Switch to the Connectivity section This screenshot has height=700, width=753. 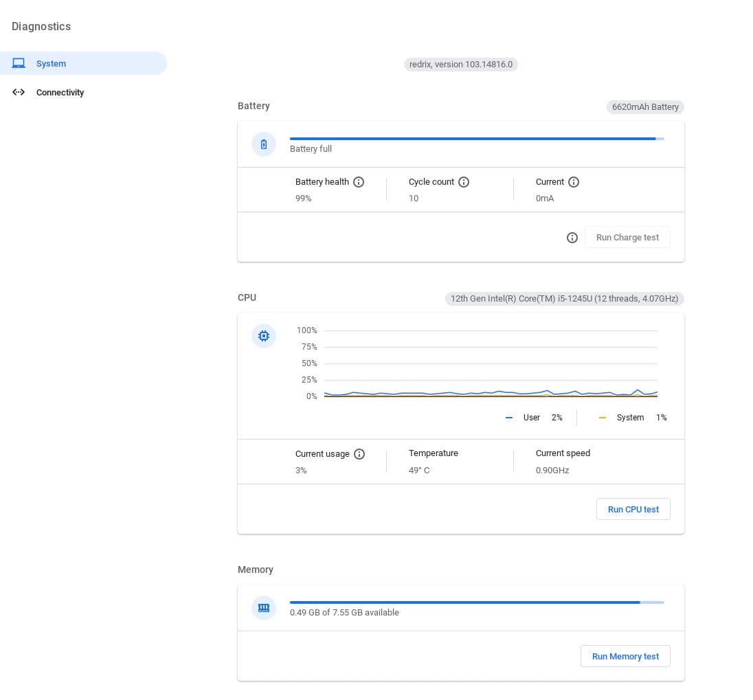[x=60, y=92]
